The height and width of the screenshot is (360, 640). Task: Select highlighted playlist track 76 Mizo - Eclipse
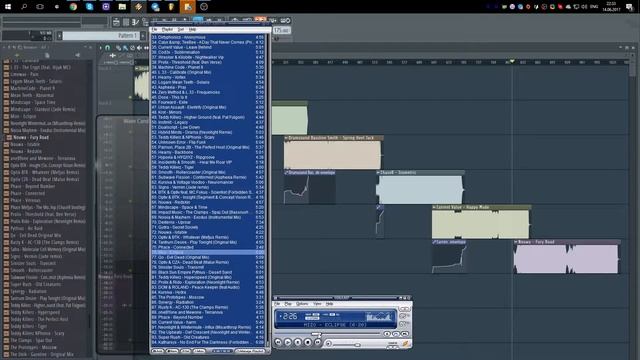(x=208, y=252)
